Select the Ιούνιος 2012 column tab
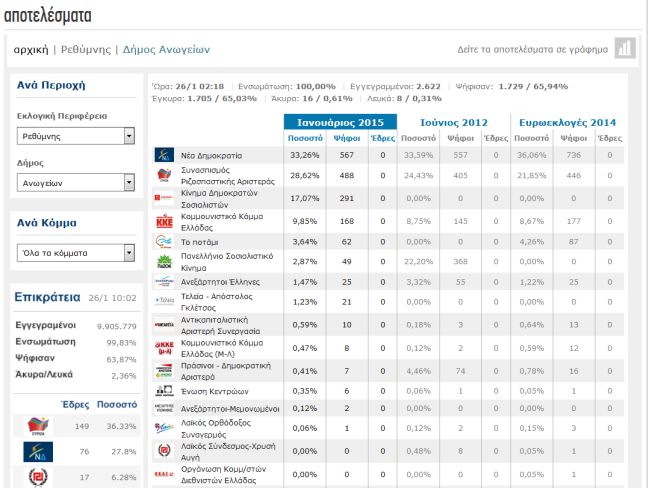Image resolution: width=648 pixels, height=488 pixels. 454,122
